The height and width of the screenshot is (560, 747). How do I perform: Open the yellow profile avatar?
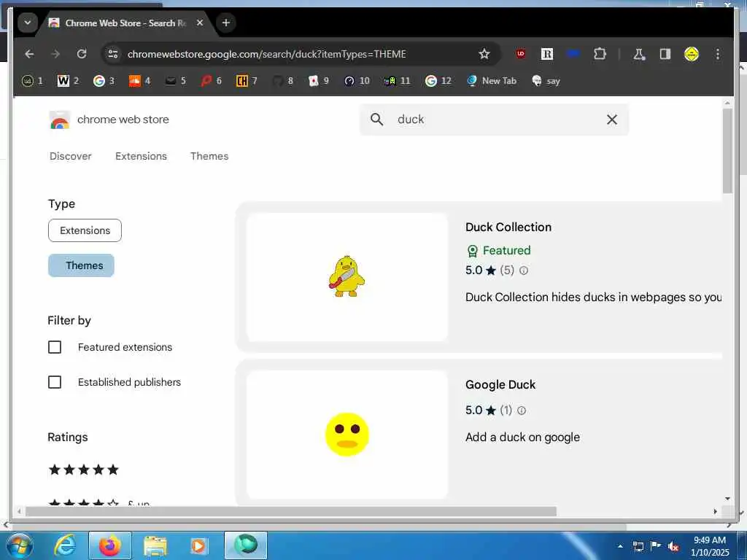[x=692, y=54]
